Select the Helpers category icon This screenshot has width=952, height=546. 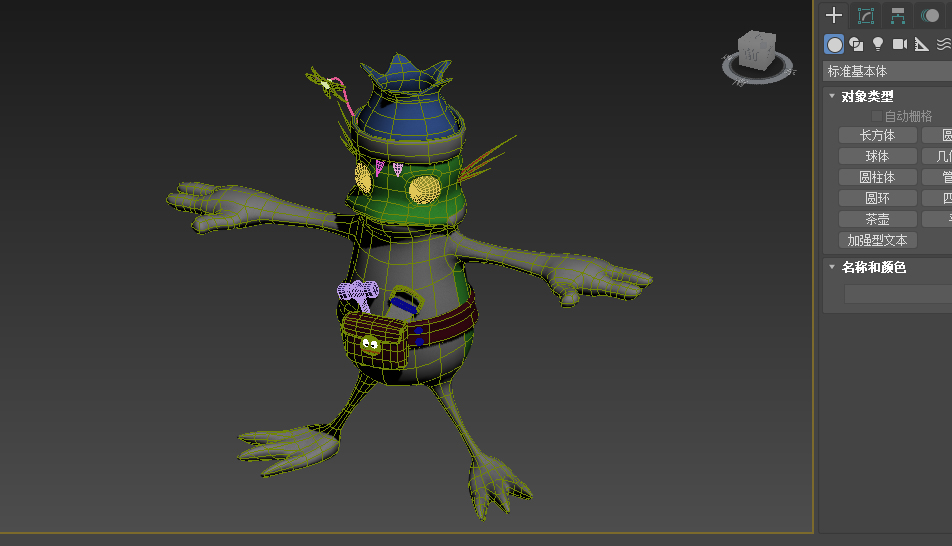[922, 44]
